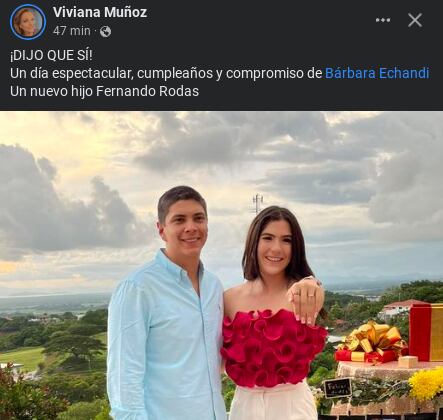Click the small chalkboard sign
The height and width of the screenshot is (420, 443).
pyautogui.click(x=338, y=388)
